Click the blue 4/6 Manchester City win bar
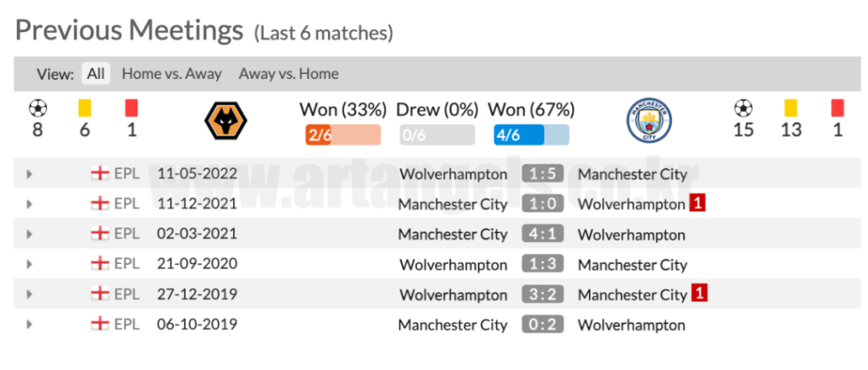Image resolution: width=868 pixels, height=370 pixels. tap(531, 135)
